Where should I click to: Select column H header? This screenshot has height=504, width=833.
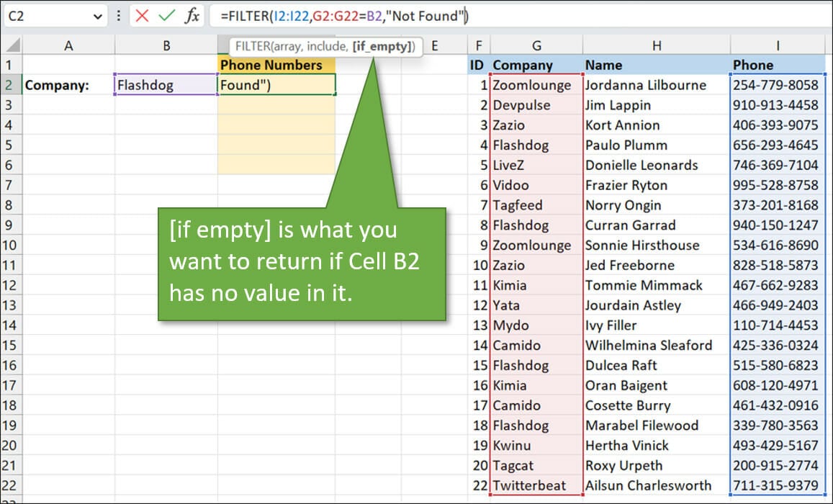[x=656, y=45]
